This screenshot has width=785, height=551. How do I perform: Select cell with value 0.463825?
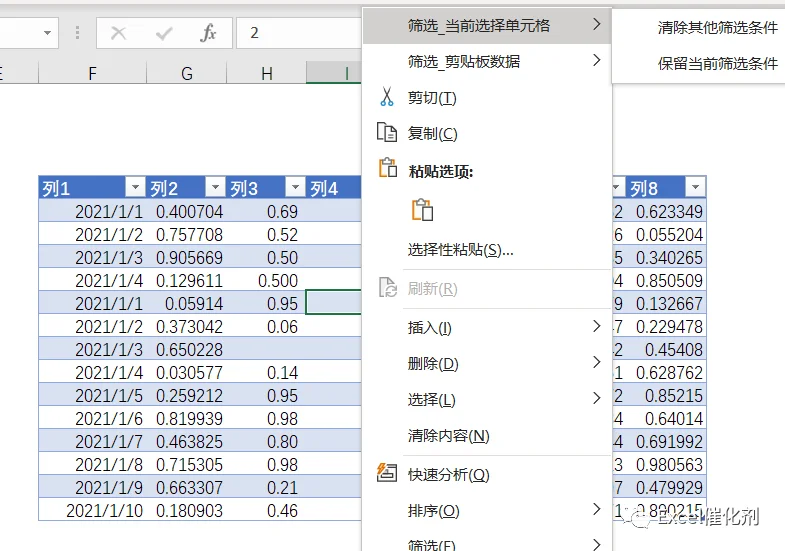coord(186,441)
